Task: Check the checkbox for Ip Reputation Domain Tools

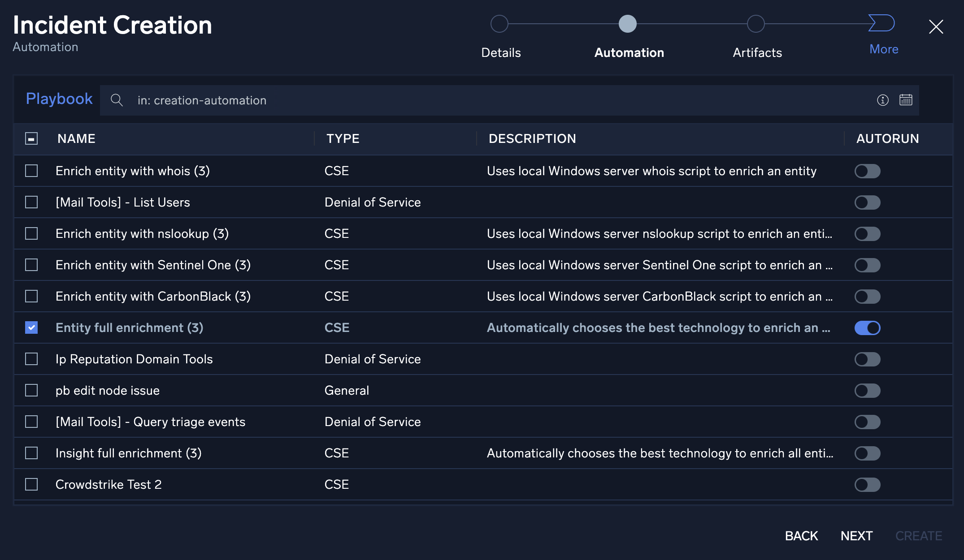Action: [30, 358]
